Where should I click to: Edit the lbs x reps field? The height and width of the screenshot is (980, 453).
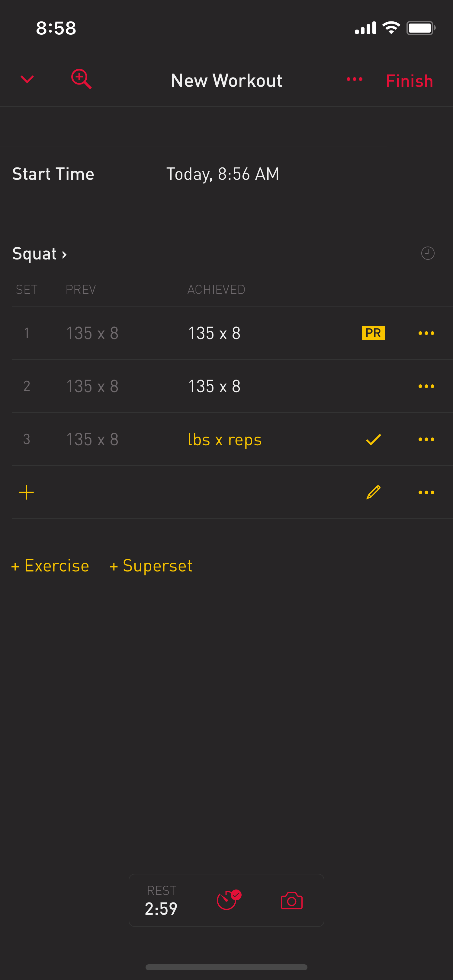point(225,440)
